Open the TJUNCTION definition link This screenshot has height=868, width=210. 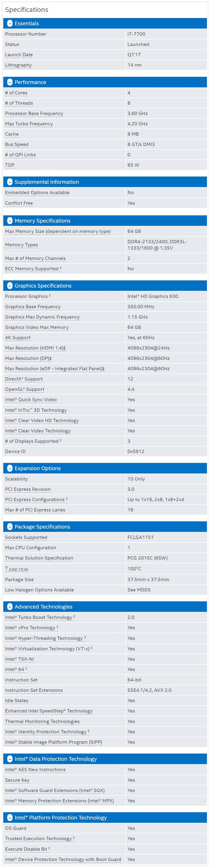(17, 569)
